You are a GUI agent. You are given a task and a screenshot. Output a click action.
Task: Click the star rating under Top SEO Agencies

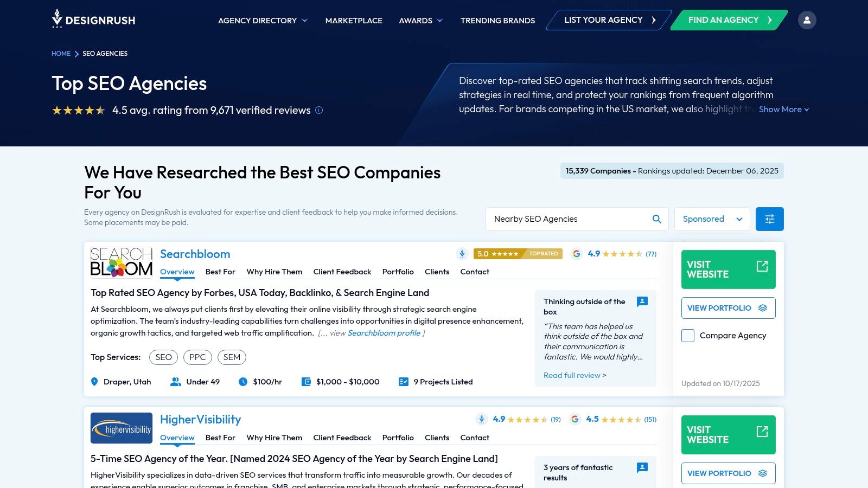(79, 111)
